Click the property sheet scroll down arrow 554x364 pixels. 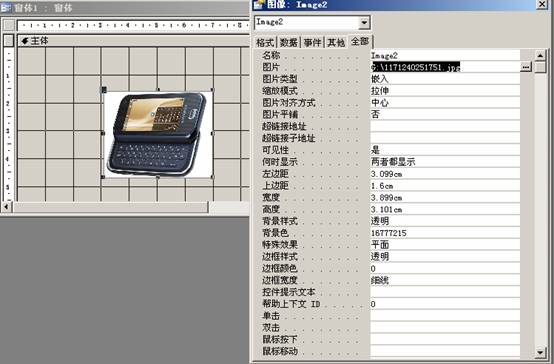(x=540, y=352)
